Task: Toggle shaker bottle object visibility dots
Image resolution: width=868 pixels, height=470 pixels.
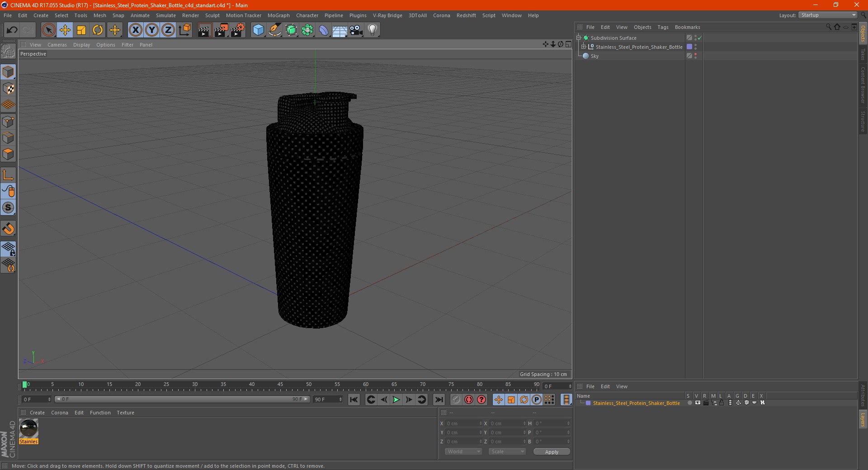Action: coord(695,47)
